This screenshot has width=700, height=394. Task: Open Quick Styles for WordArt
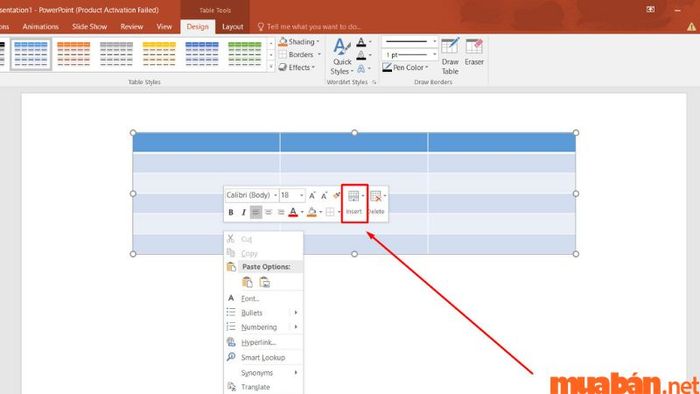tap(342, 57)
